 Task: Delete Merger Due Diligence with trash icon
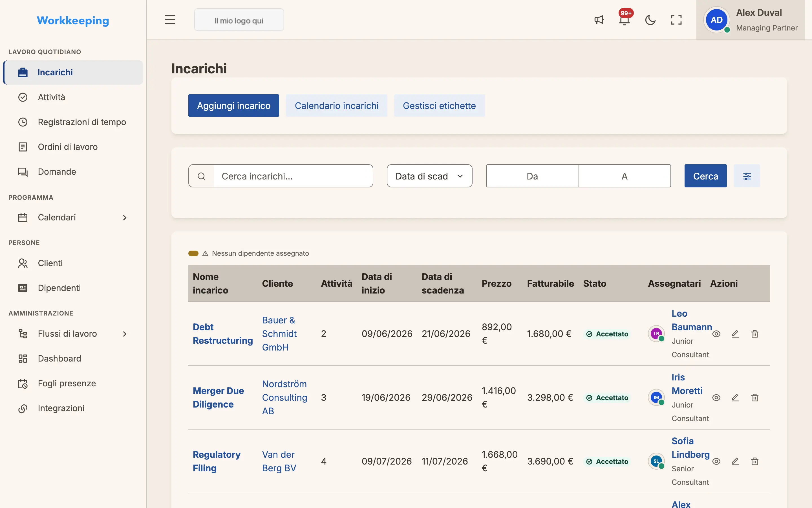point(754,397)
